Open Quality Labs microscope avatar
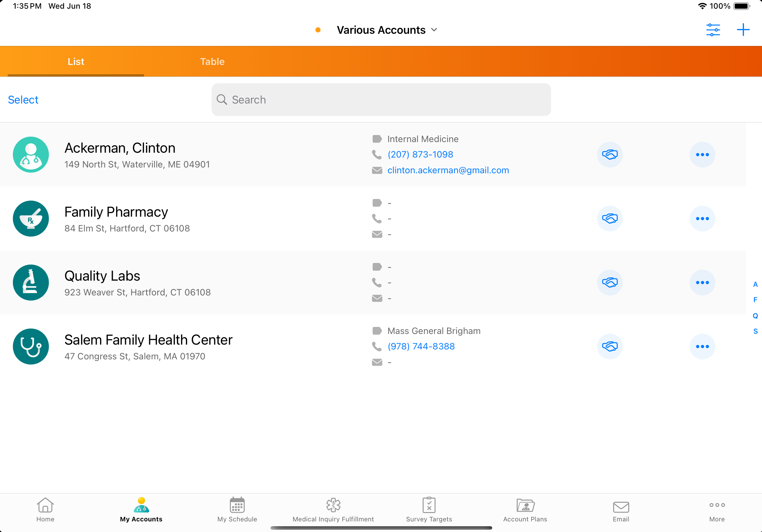Viewport: 762px width, 532px height. click(x=31, y=283)
